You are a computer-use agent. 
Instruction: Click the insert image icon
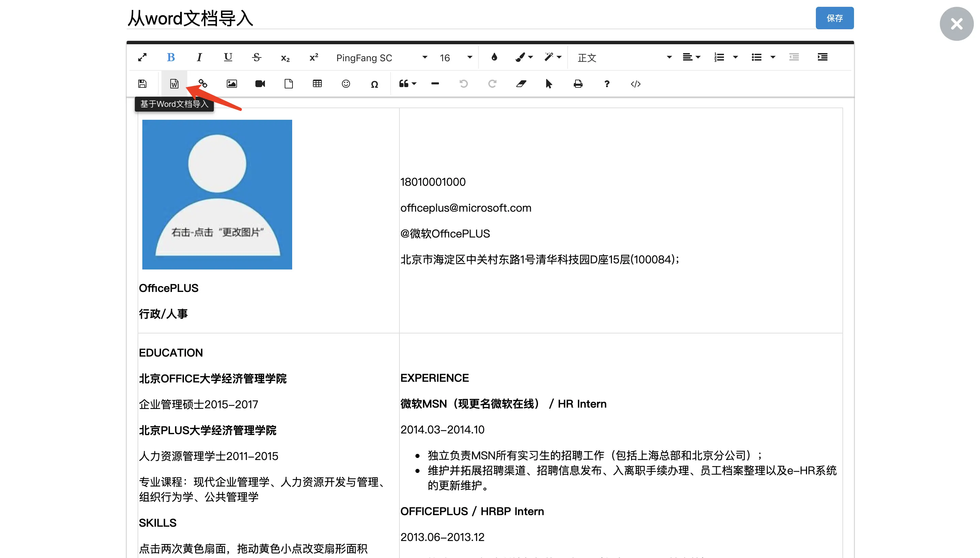point(232,84)
